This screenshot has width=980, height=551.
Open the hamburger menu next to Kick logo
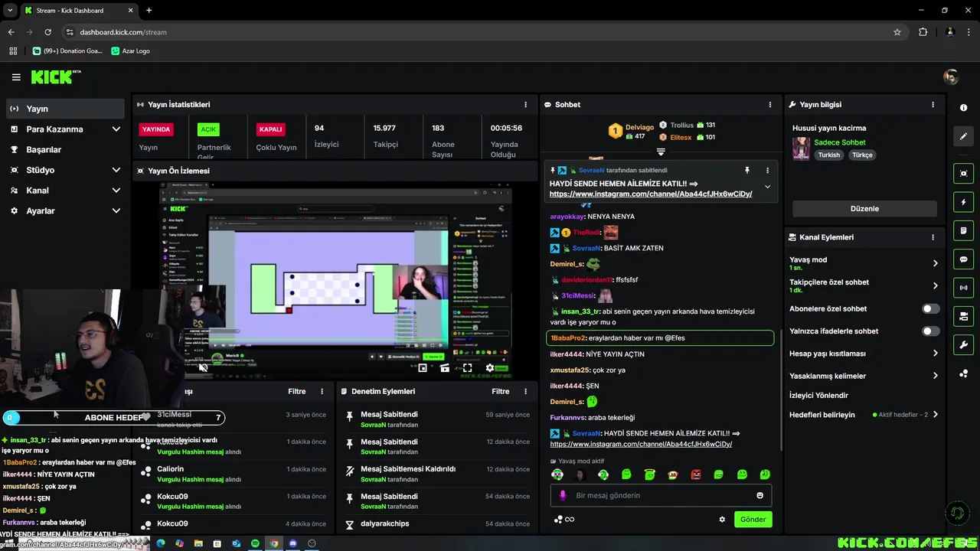16,77
